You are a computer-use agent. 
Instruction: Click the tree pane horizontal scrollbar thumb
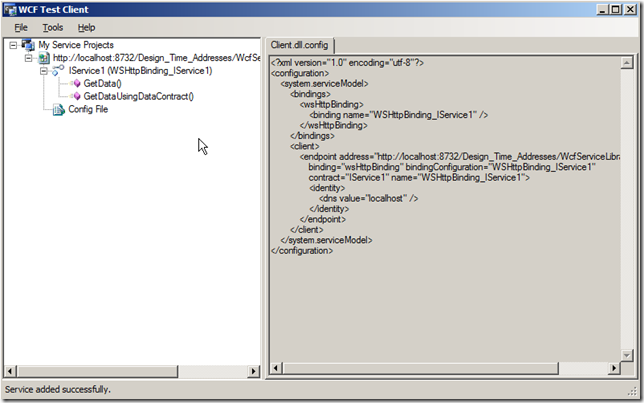[97, 371]
